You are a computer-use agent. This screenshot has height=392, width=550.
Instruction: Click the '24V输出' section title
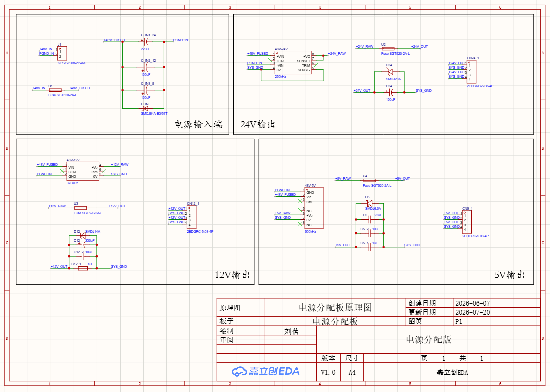(258, 124)
